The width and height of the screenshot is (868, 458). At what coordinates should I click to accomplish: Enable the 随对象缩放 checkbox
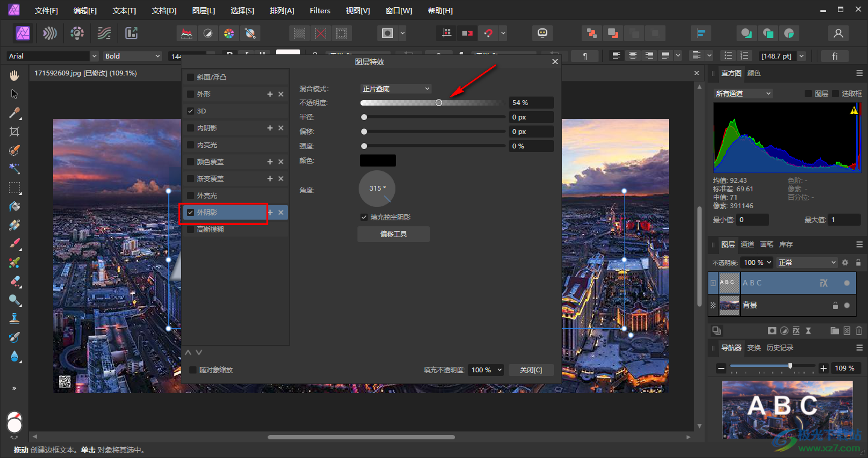(193, 370)
